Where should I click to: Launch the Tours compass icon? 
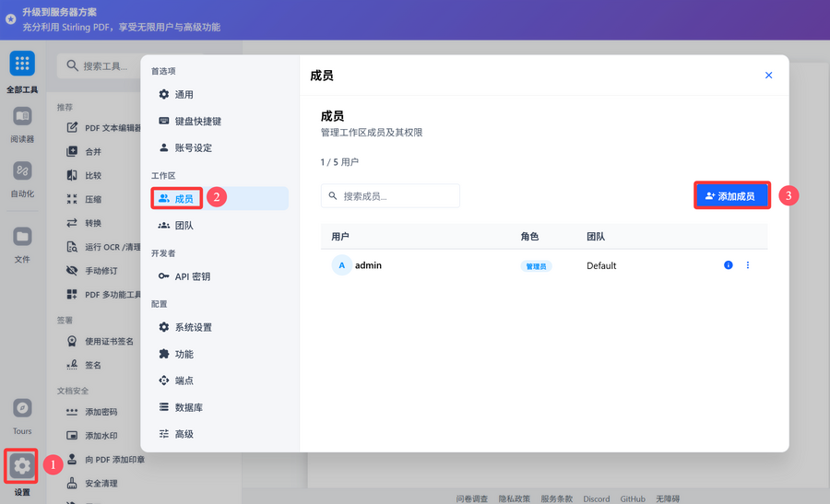tap(22, 408)
